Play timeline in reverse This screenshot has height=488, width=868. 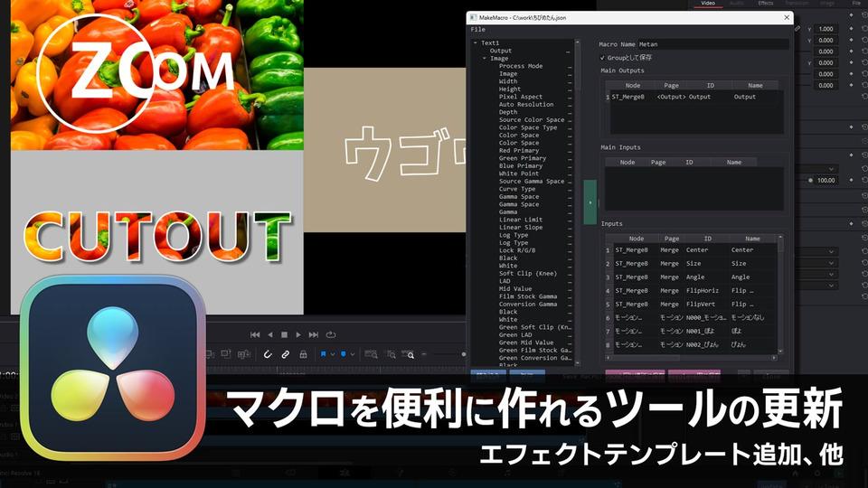click(270, 334)
